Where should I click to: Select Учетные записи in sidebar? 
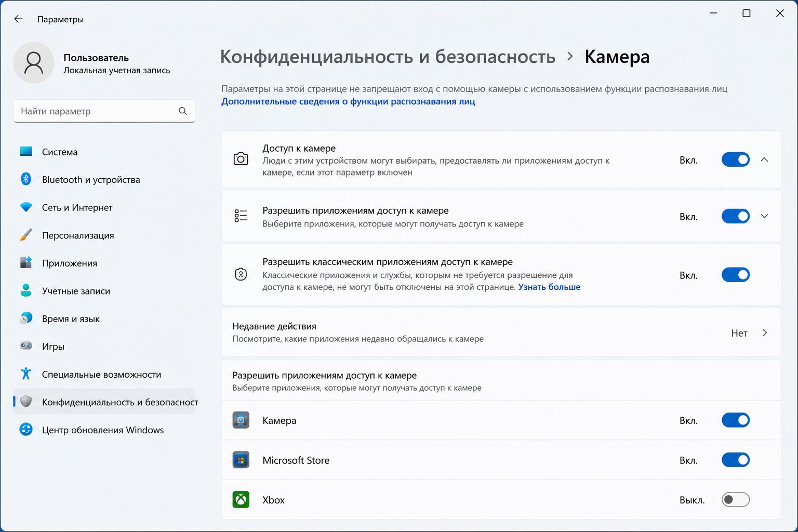[x=104, y=290]
